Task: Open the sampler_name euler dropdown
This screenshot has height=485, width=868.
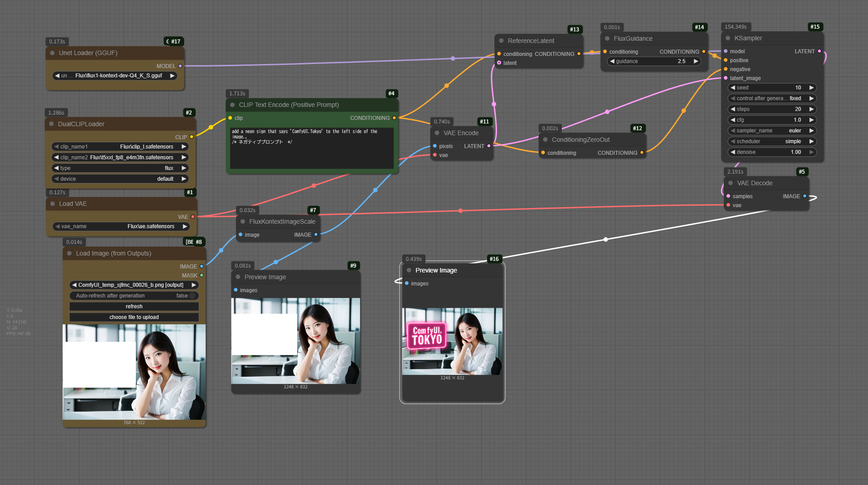Action: pos(772,131)
